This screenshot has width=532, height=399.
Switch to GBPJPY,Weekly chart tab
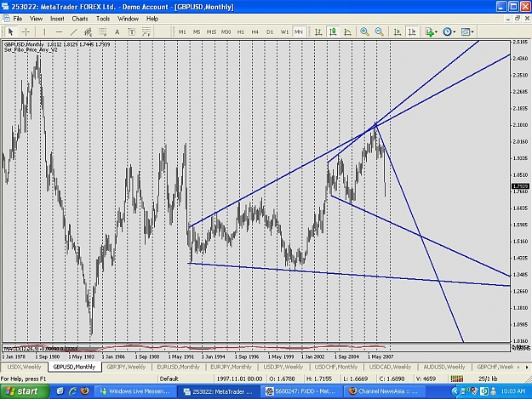pos(126,368)
